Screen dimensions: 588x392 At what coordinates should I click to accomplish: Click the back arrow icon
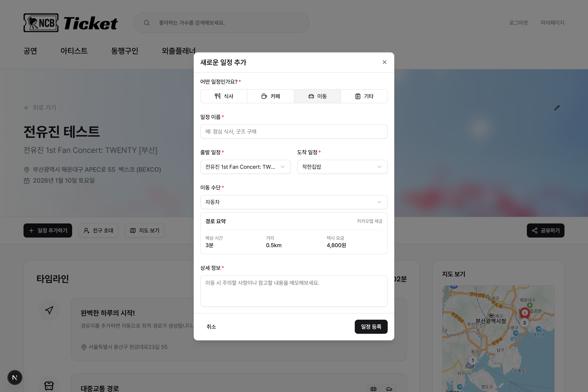click(26, 108)
